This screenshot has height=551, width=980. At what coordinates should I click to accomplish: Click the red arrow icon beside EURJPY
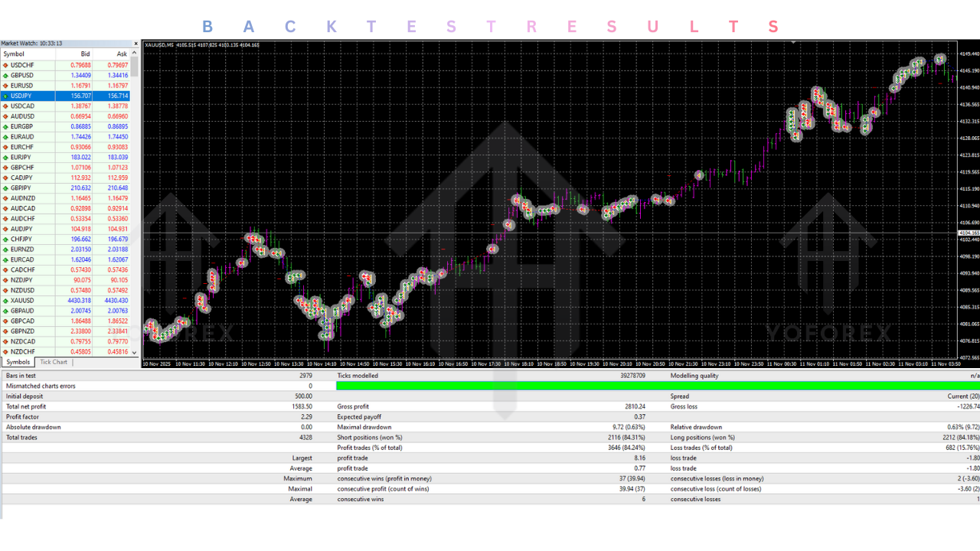pos(6,157)
